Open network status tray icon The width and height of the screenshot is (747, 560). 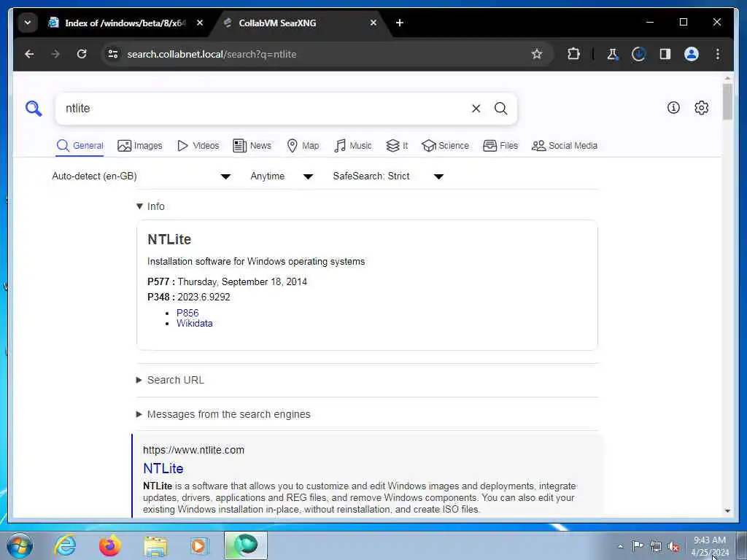click(x=656, y=546)
